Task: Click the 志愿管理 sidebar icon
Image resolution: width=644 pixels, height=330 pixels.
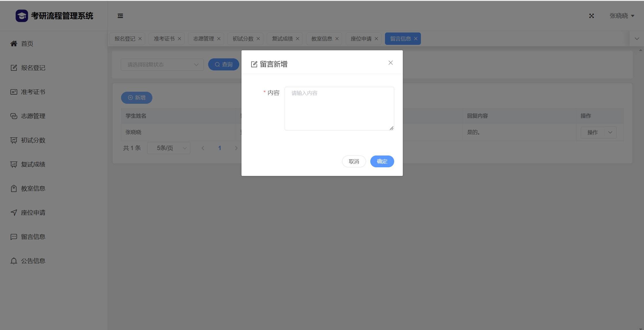Action: click(14, 116)
